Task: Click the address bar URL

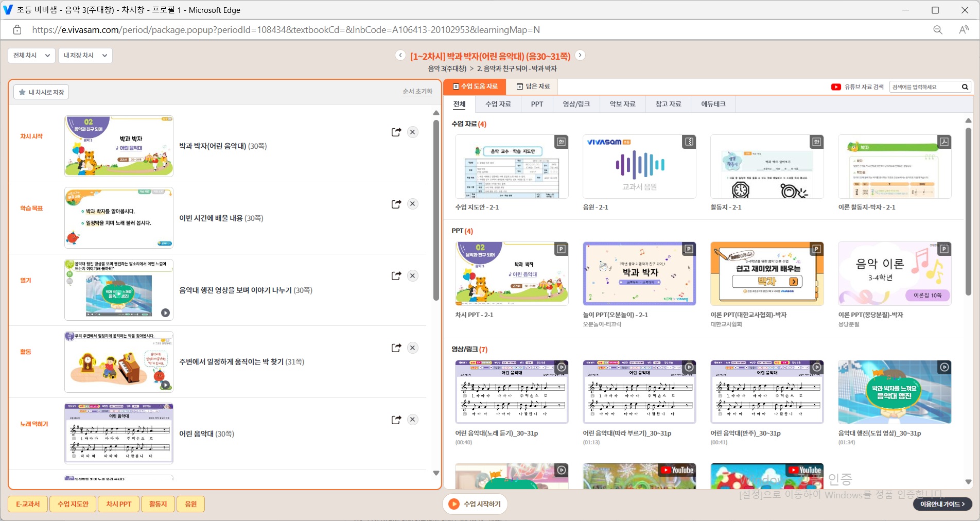Action: point(286,30)
